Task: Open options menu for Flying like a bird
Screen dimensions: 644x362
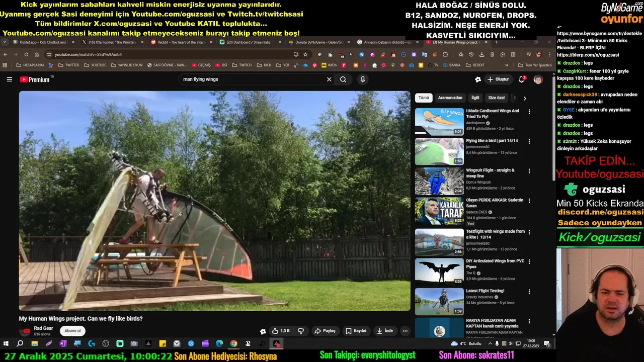Action: [529, 141]
